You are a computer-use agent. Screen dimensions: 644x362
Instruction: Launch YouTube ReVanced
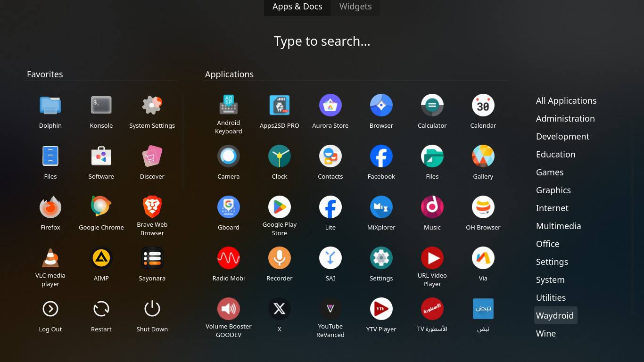click(330, 309)
